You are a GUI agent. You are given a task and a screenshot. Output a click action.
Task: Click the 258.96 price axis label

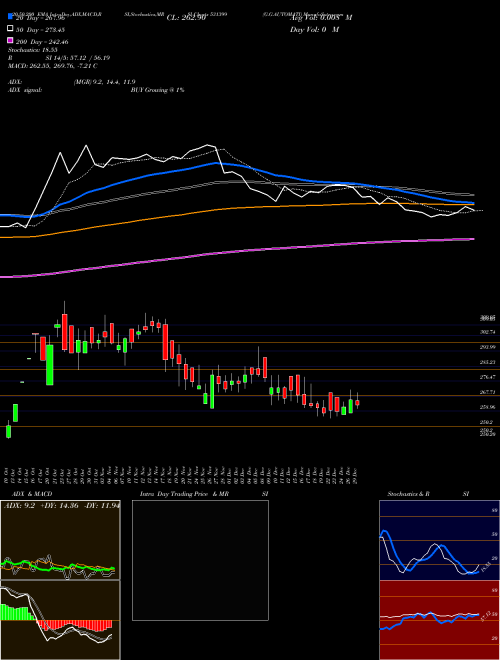[x=488, y=407]
